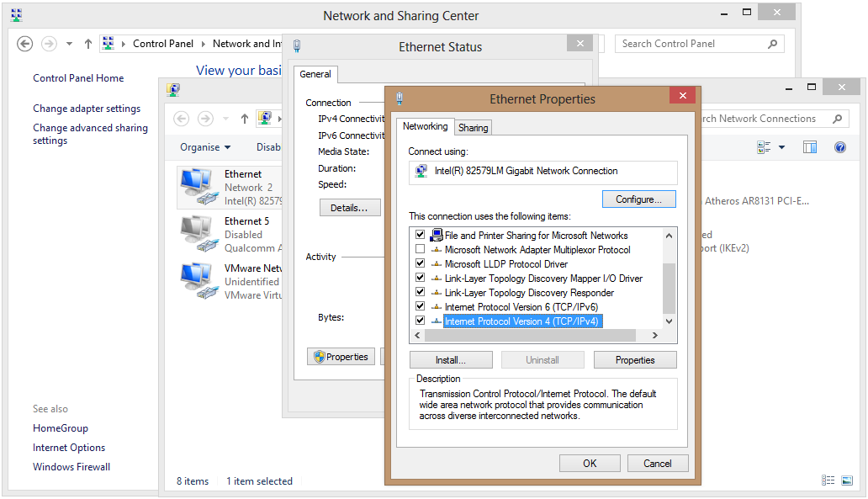Show the preview pane in Network Connections
This screenshot has height=499, width=868.
coord(810,147)
